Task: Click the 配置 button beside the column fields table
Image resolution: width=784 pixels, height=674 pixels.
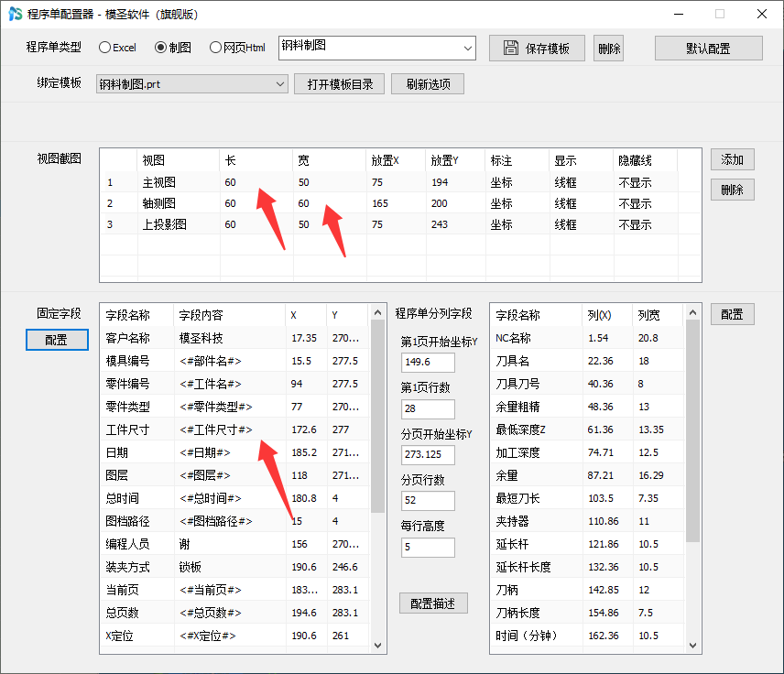Action: click(x=733, y=314)
